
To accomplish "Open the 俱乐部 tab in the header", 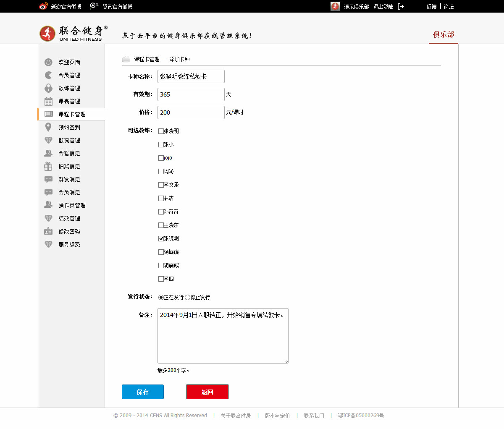I will tap(444, 35).
